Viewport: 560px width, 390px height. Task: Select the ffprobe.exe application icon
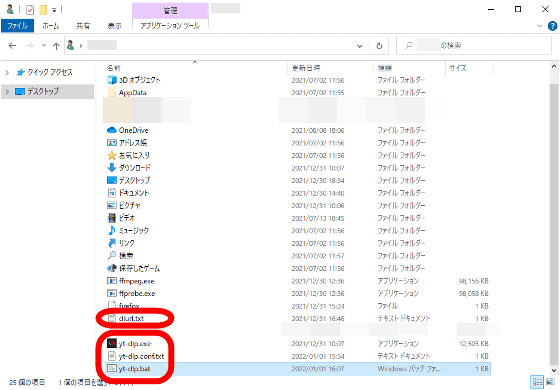112,293
